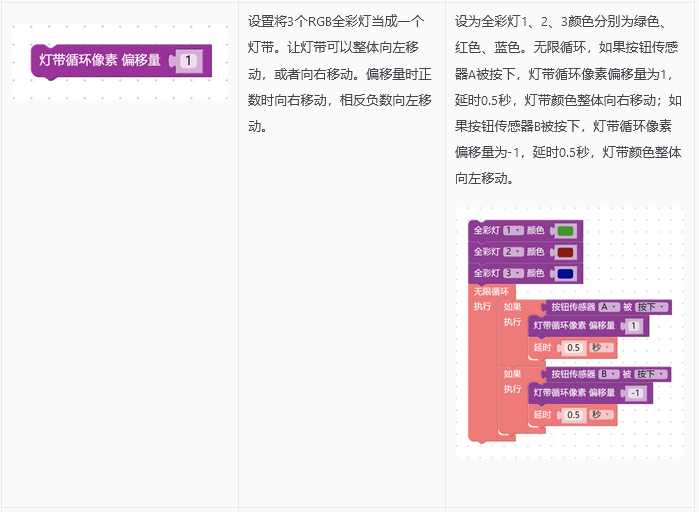Click the description text starting 设置将3个RGB全彩灯
This screenshot has width=699, height=512.
tap(340, 74)
